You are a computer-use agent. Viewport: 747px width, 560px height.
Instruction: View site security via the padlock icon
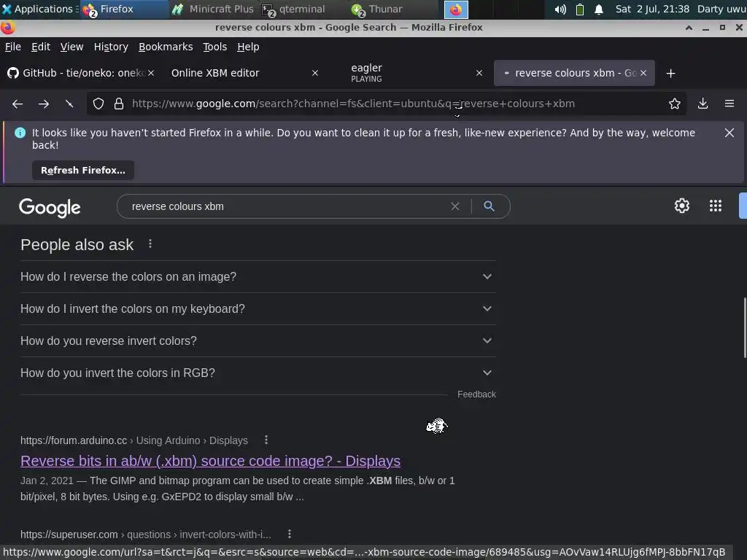point(119,104)
